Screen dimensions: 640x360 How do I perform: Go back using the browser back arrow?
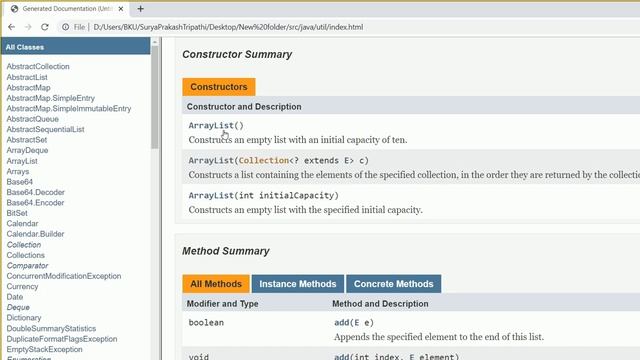pos(11,27)
